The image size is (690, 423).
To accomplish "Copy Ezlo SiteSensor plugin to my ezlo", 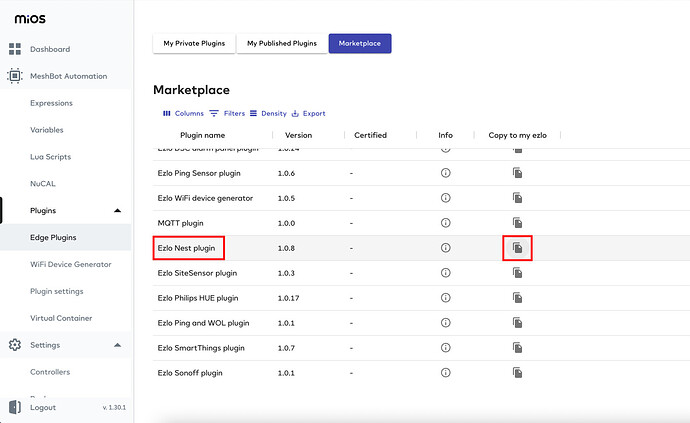I will [518, 273].
